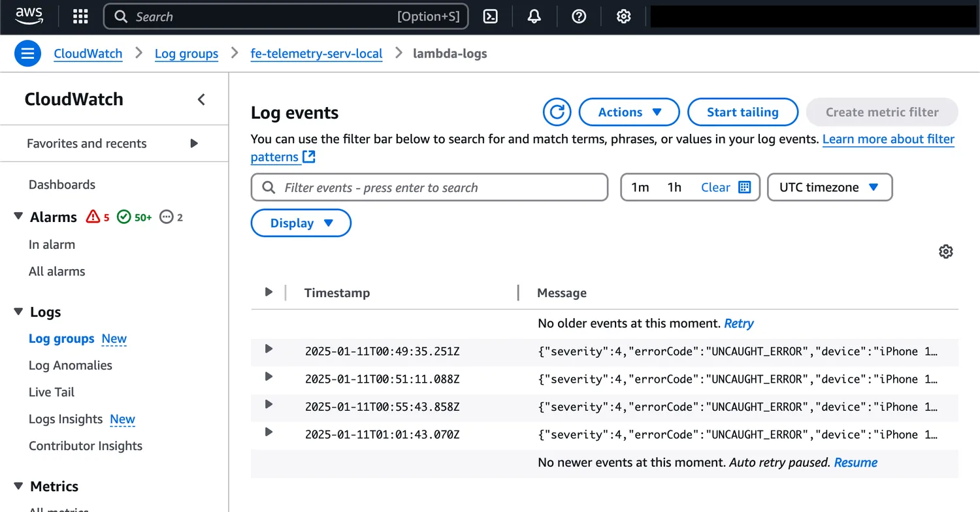Open Log Anomalies in the sidebar

point(71,365)
